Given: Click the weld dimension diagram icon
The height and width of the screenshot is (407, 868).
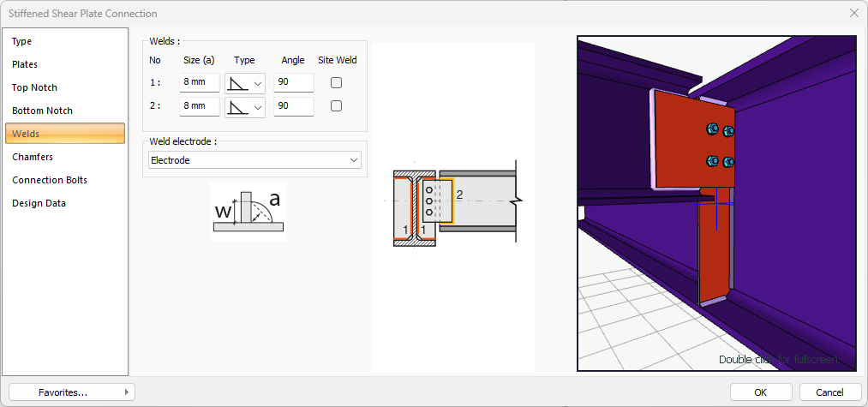Looking at the screenshot, I should 248,212.
